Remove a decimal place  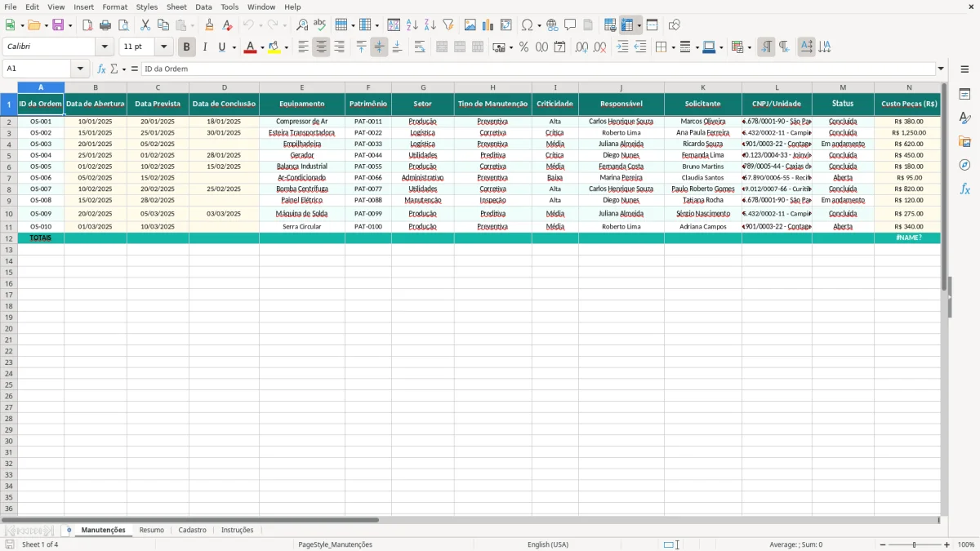coord(599,47)
